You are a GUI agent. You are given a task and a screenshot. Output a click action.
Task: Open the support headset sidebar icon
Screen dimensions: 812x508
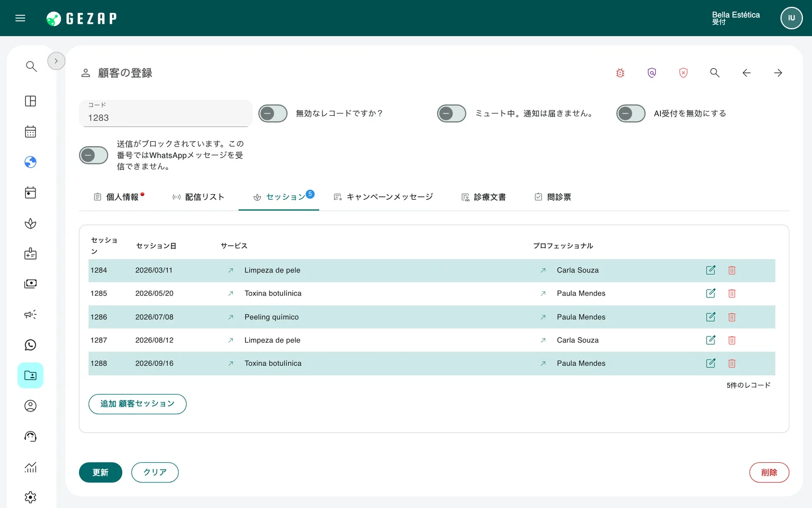click(30, 436)
